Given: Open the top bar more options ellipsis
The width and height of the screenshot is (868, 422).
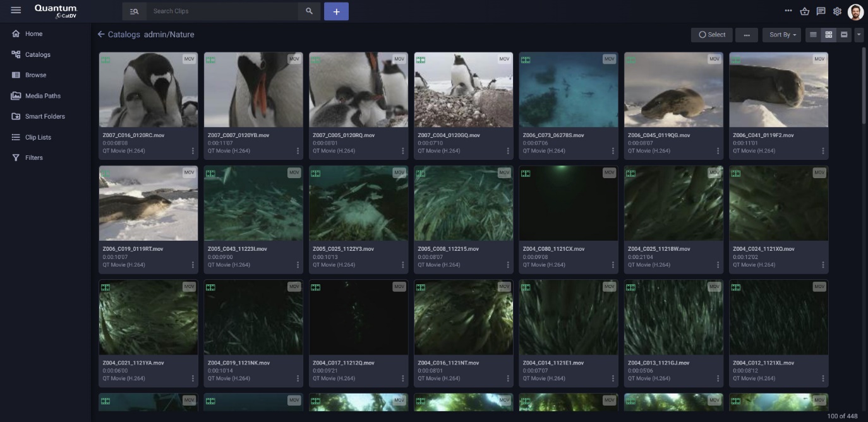Looking at the screenshot, I should pos(788,11).
